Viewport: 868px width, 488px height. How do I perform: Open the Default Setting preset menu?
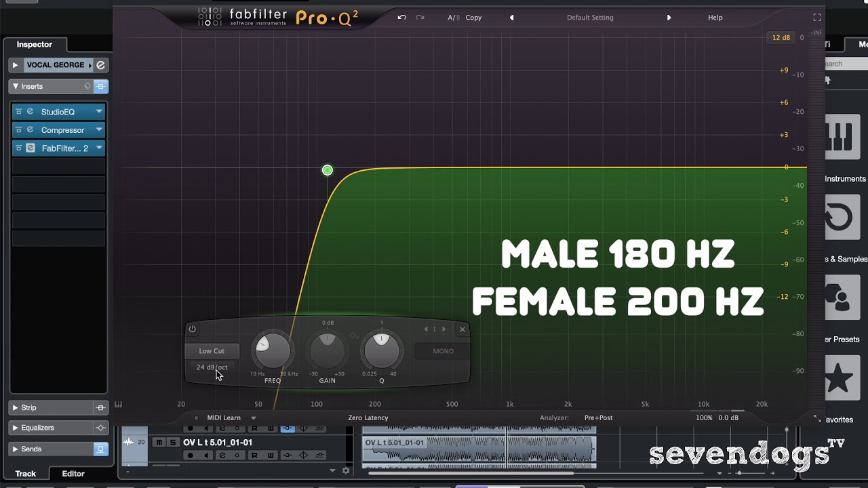click(590, 18)
